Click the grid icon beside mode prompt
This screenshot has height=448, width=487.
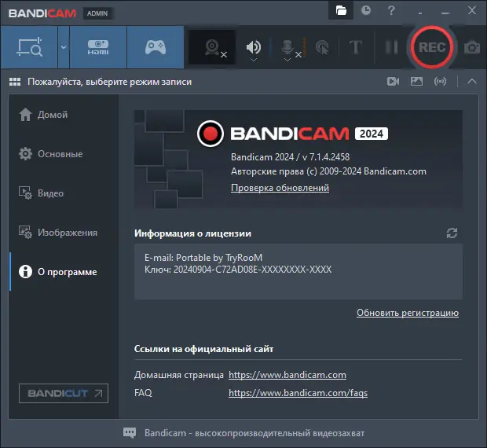click(15, 82)
